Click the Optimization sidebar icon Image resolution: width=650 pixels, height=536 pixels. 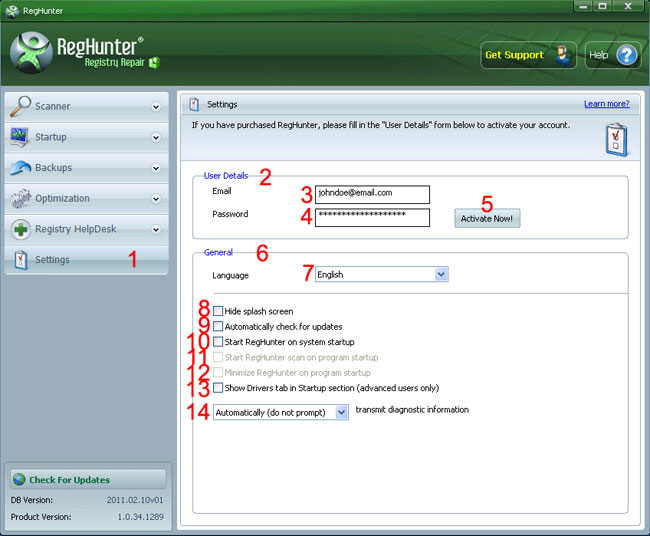tap(21, 198)
